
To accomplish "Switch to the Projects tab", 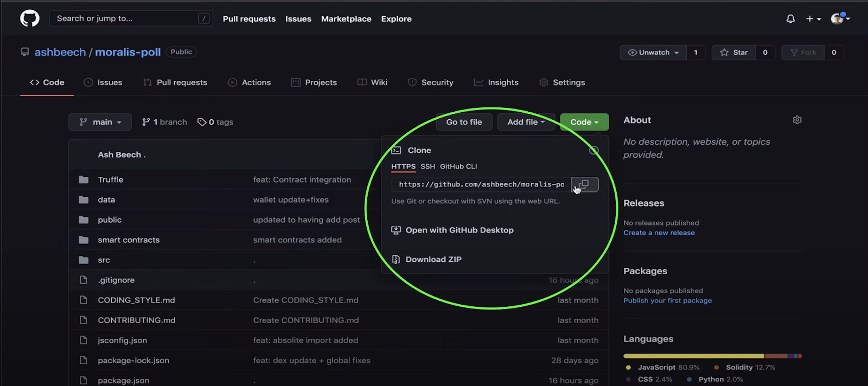I will 314,82.
